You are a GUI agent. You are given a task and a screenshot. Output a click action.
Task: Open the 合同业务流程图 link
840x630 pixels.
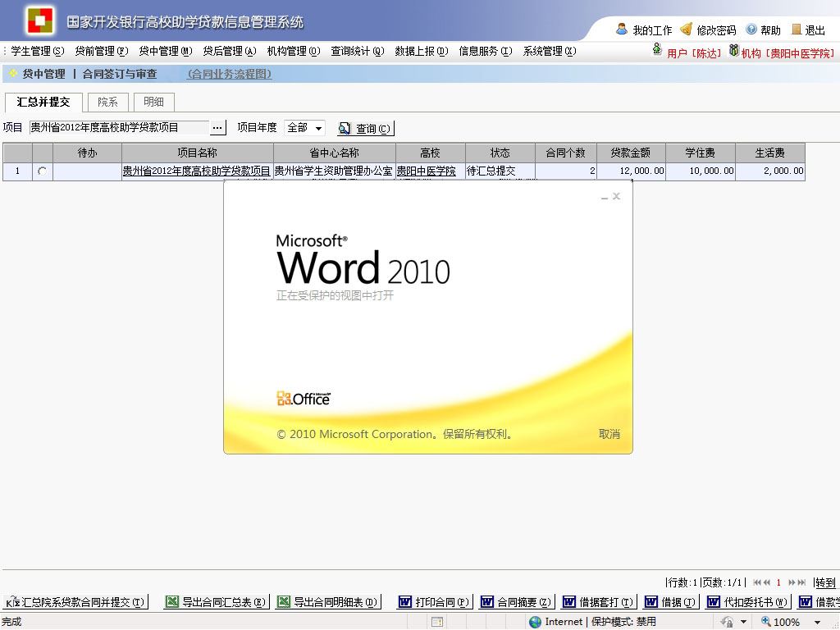click(230, 74)
